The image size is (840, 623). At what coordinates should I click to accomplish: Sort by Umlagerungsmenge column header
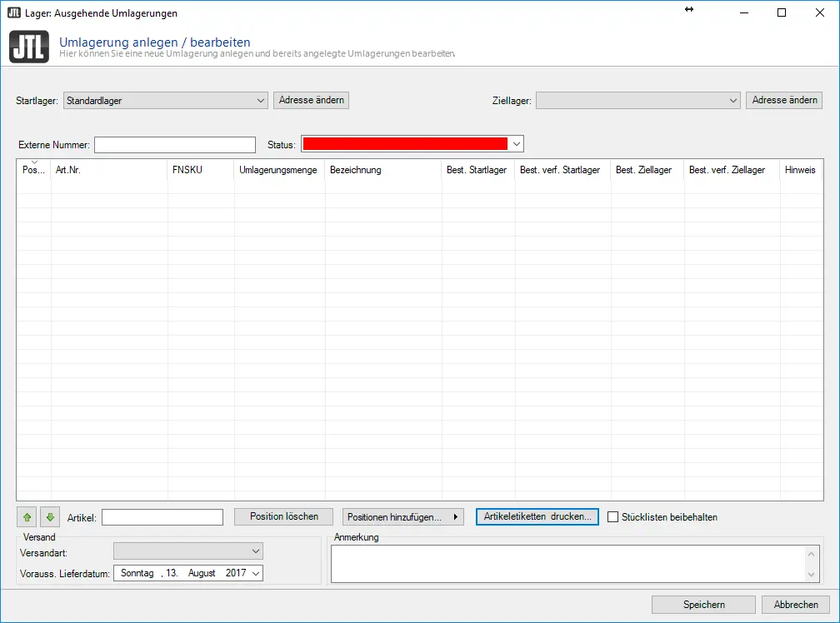point(280,170)
